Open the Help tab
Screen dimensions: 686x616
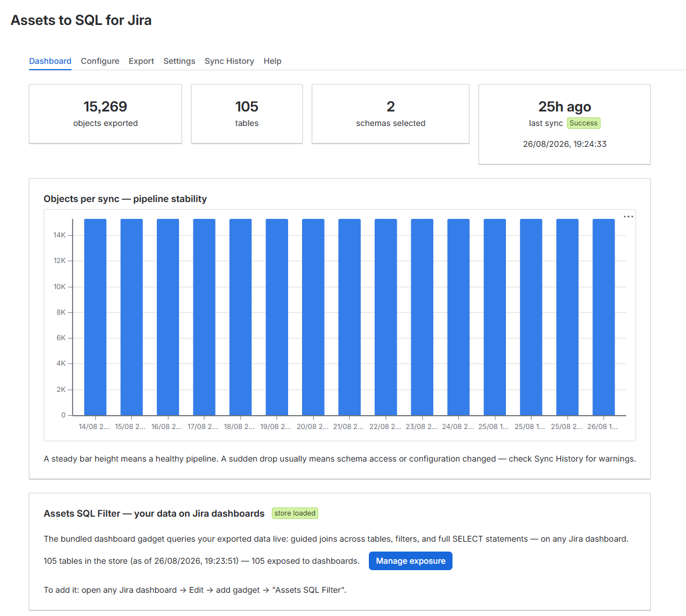click(272, 61)
